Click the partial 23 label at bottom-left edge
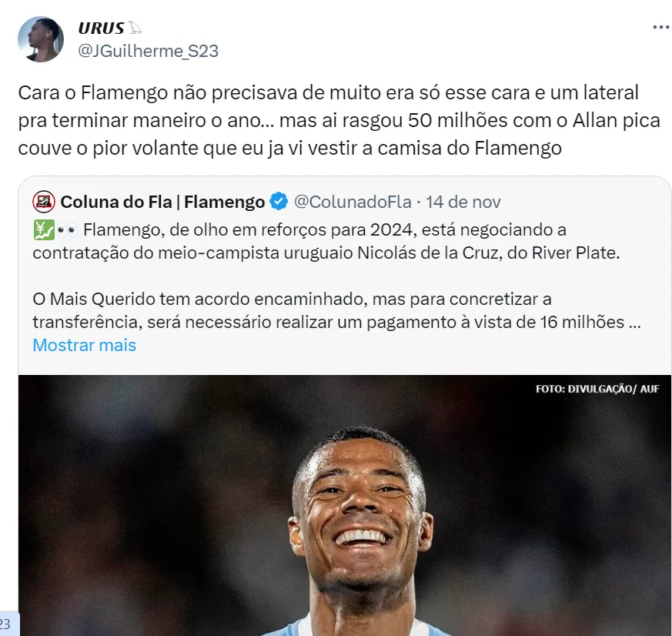The width and height of the screenshot is (672, 636). pos(6,624)
